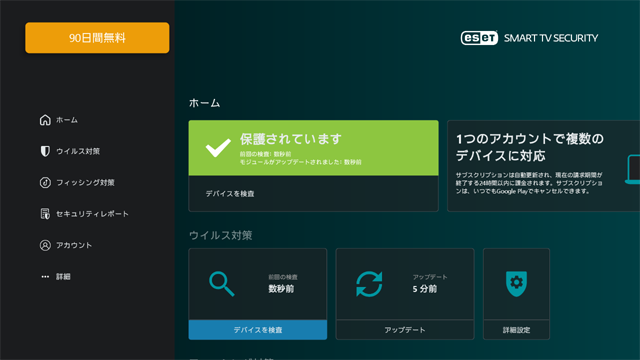Click the three-dot 詳細 icon
This screenshot has height=360, width=640.
[x=45, y=276]
